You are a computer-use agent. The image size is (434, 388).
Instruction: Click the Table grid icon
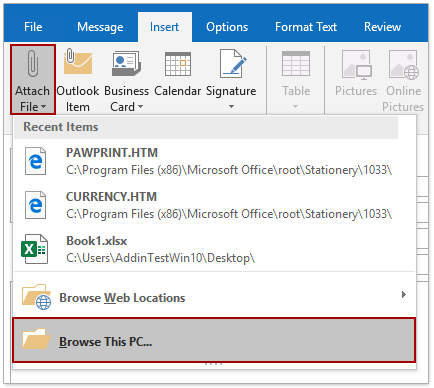point(296,63)
